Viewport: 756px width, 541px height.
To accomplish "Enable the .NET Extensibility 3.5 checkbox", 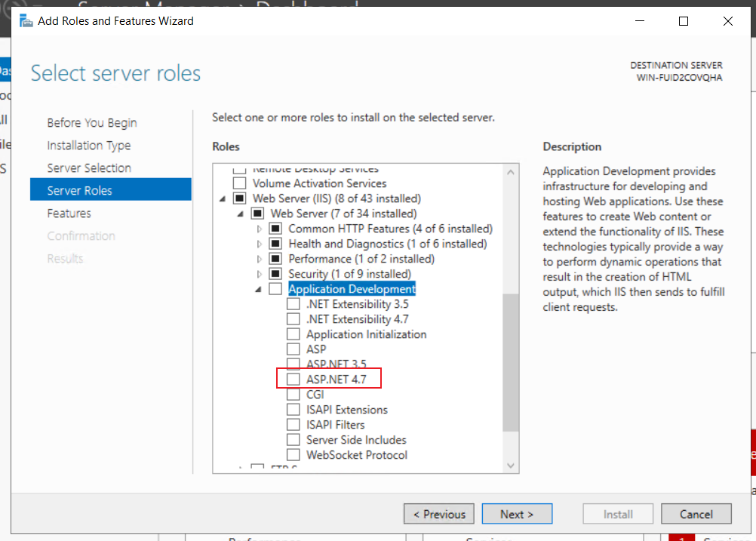I will tap(293, 304).
